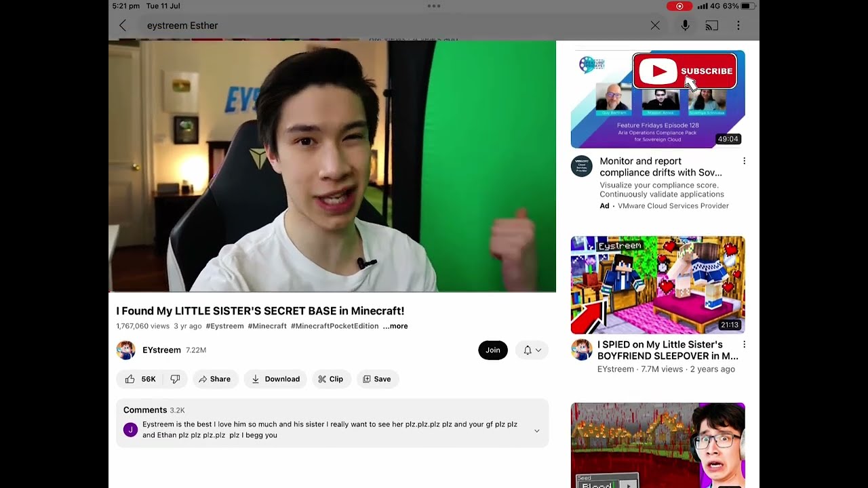The width and height of the screenshot is (868, 488).
Task: Open the notification bell dropdown
Action: tap(532, 350)
